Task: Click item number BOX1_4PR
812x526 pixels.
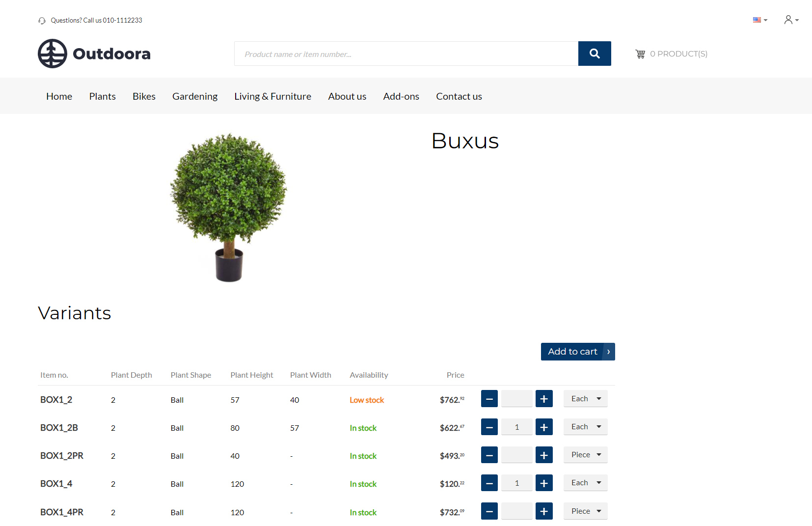Action: (x=62, y=512)
